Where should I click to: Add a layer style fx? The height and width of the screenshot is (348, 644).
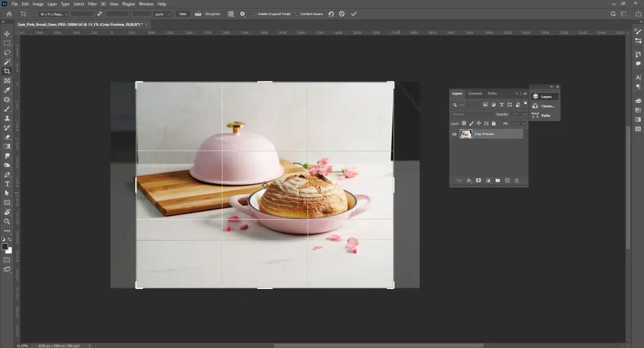coord(469,180)
